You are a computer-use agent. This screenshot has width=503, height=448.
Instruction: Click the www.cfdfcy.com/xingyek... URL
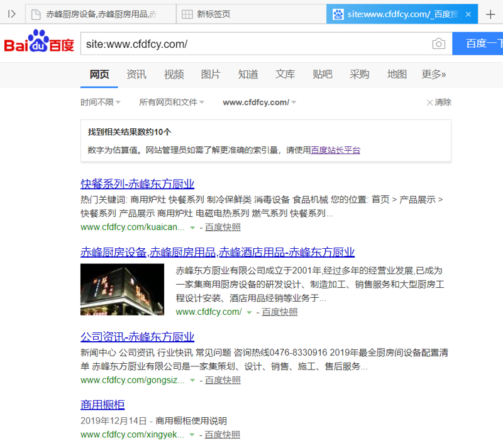coord(132,435)
